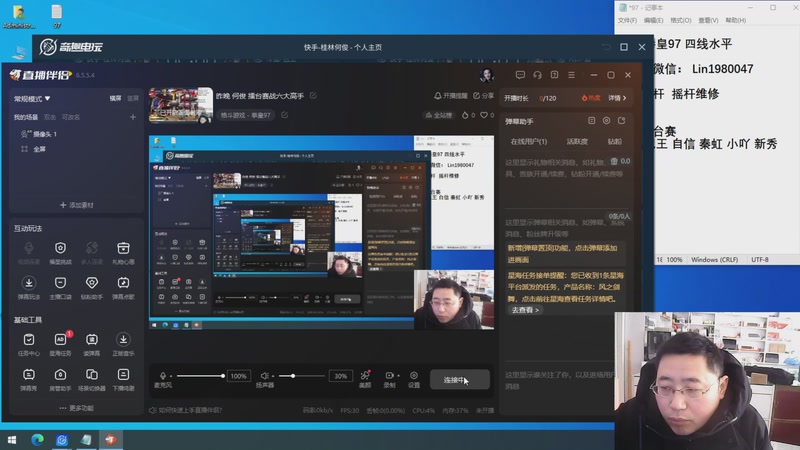This screenshot has width=800, height=450.
Task: Click the pop-out icon in 弹幕助手 panel
Action: pyautogui.click(x=621, y=121)
